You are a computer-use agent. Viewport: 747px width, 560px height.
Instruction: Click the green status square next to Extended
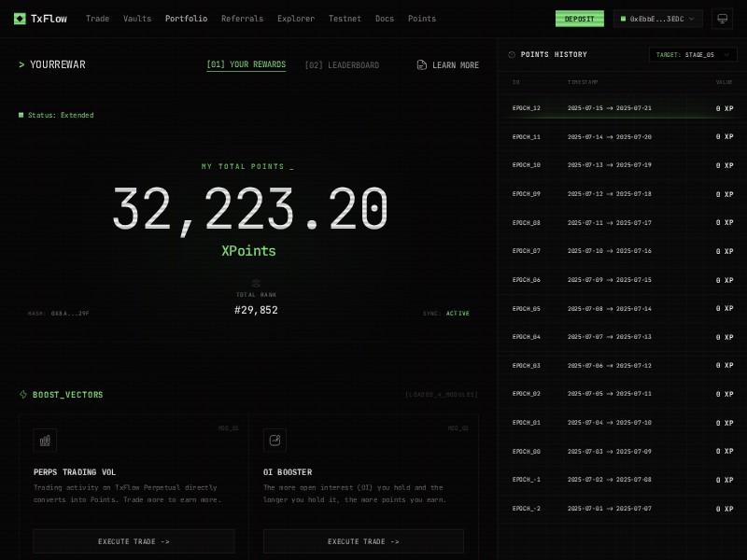click(21, 115)
